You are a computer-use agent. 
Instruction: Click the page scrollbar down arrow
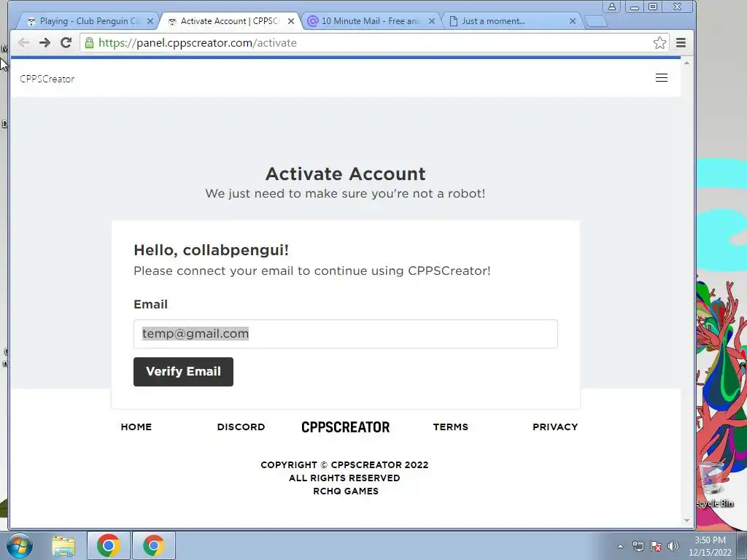[x=686, y=521]
